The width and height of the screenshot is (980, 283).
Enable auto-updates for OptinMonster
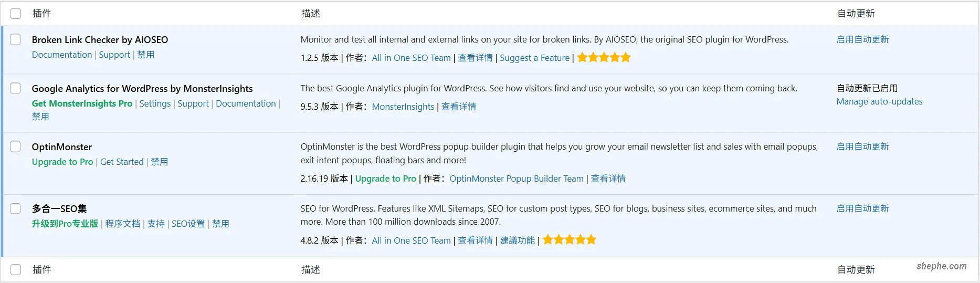(862, 146)
